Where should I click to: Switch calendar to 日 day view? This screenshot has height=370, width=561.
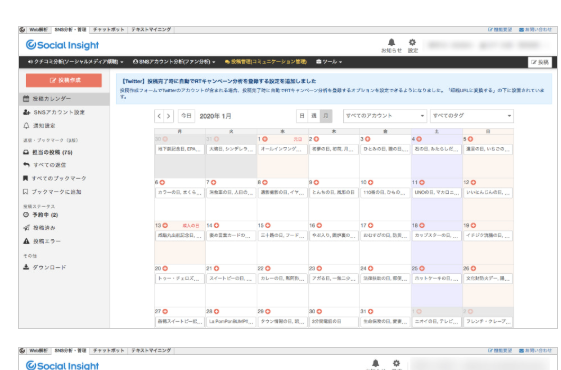tap(302, 116)
